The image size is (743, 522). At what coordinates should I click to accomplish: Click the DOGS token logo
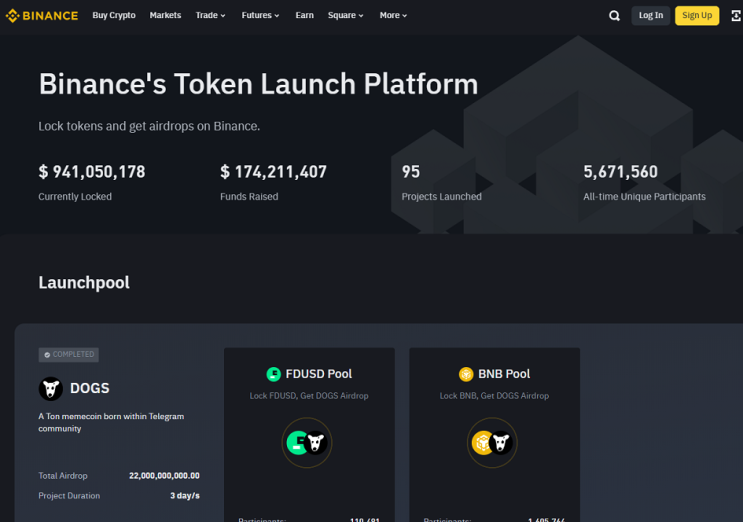coord(51,388)
